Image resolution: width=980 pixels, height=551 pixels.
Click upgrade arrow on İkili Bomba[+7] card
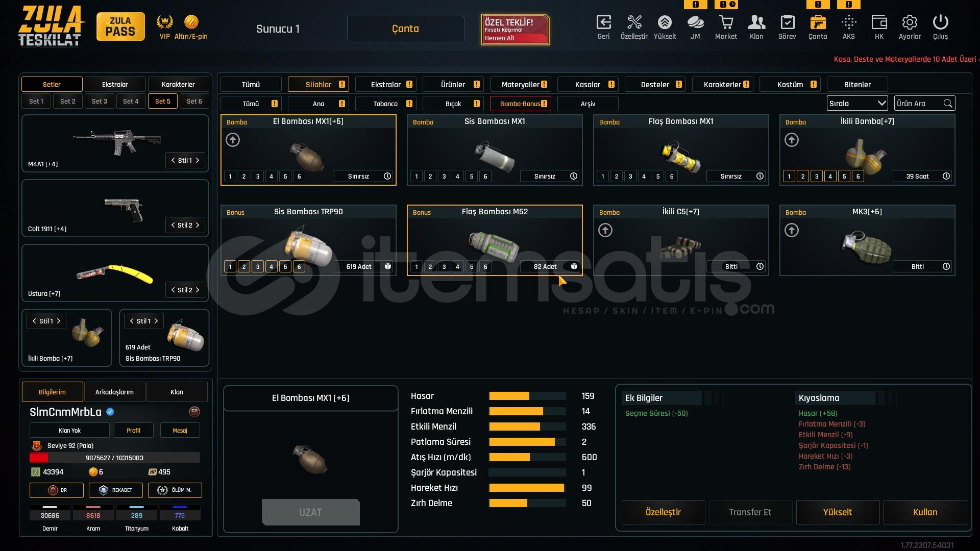792,140
